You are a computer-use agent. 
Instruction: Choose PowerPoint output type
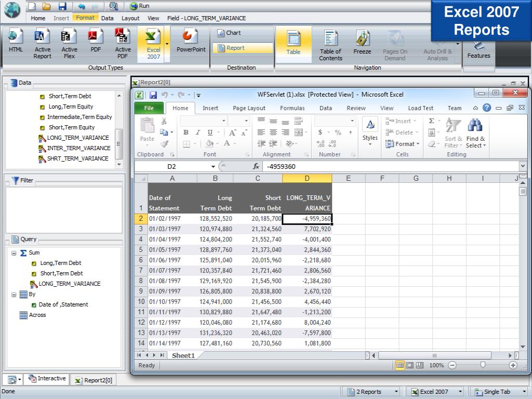pyautogui.click(x=191, y=41)
